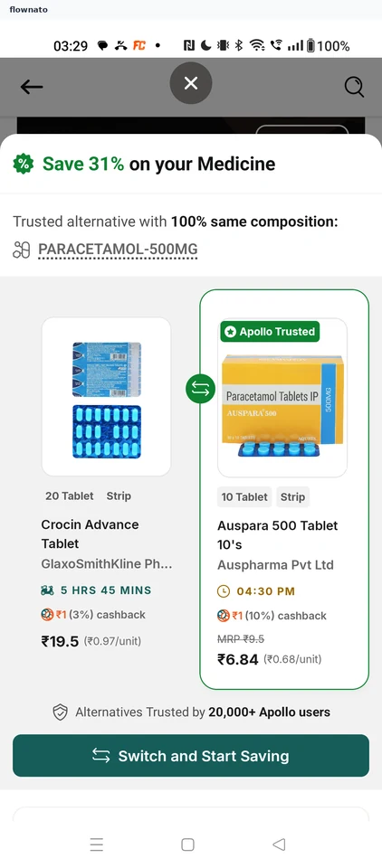View the Crocin Advance strip image
This screenshot has width=382, height=868.
pos(107,397)
